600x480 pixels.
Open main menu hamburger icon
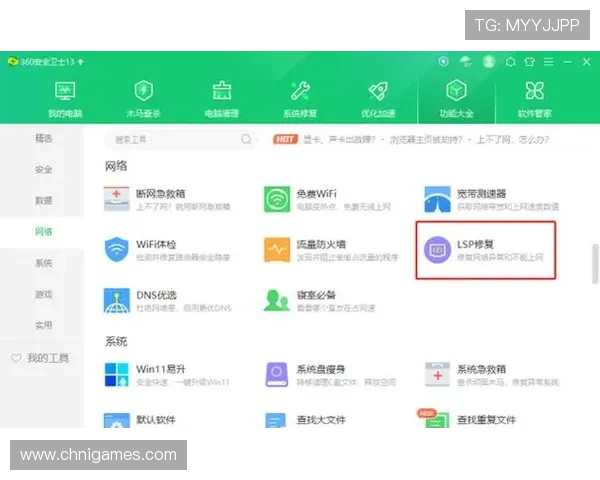548,62
